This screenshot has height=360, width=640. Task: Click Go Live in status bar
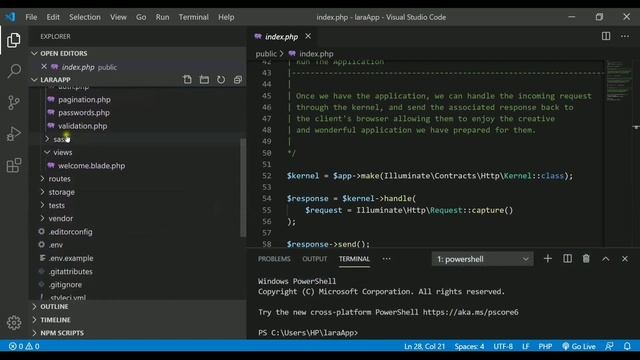coord(579,346)
